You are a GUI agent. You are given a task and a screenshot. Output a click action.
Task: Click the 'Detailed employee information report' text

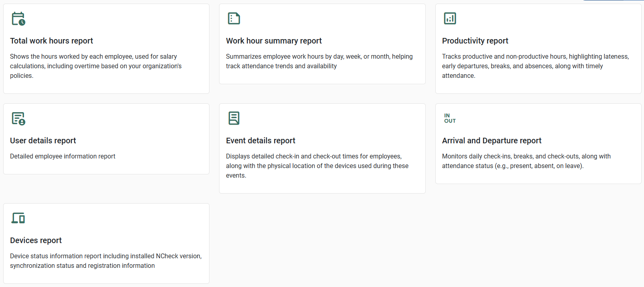63,156
